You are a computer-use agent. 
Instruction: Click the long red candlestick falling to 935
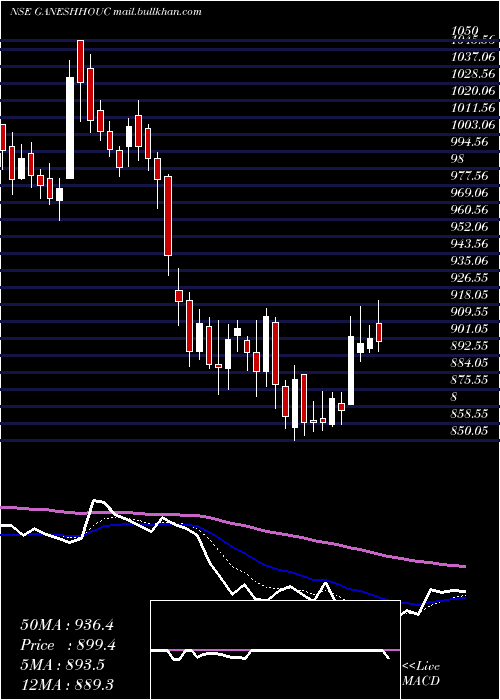168,216
